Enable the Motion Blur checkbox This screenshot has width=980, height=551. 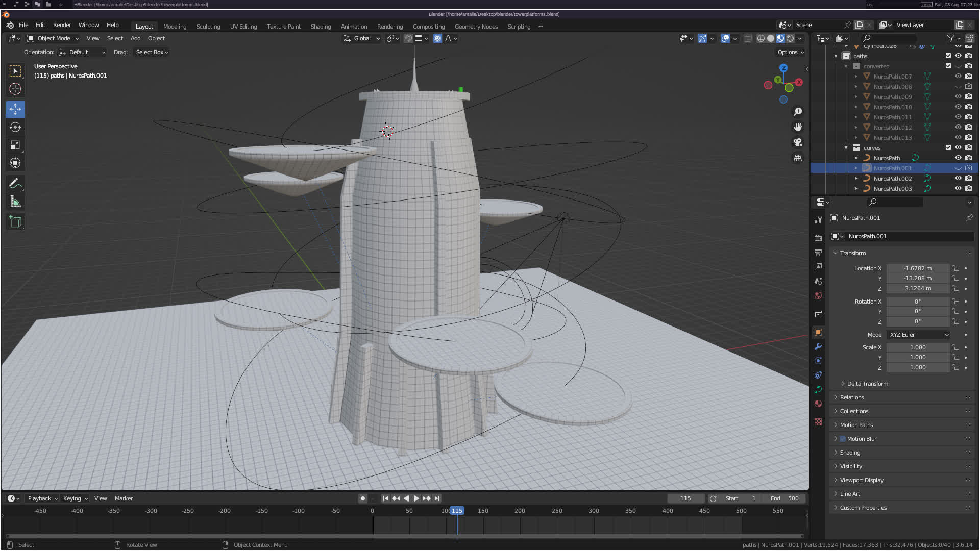pos(843,439)
